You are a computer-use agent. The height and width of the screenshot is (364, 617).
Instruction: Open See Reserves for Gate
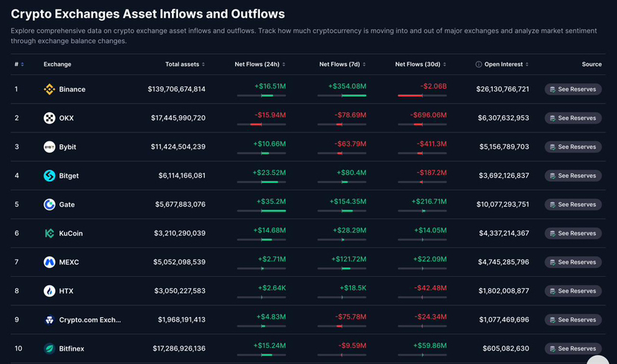573,204
